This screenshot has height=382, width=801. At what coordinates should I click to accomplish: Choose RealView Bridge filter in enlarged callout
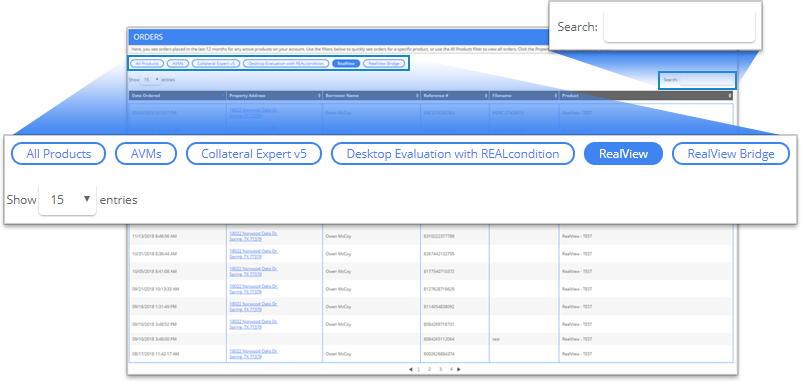731,154
